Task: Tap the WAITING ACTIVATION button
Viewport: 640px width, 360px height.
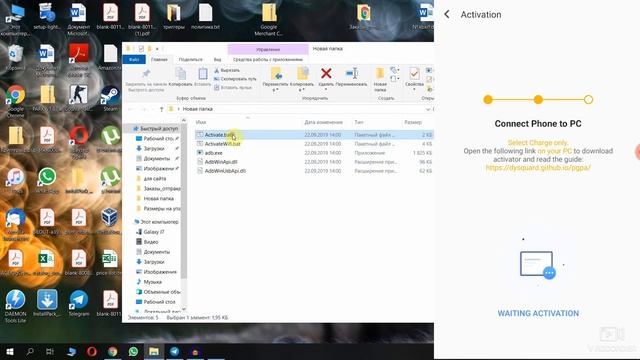Action: tap(538, 313)
